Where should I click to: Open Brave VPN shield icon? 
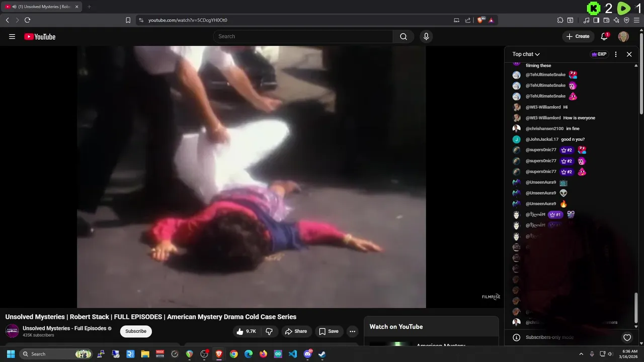point(626,20)
